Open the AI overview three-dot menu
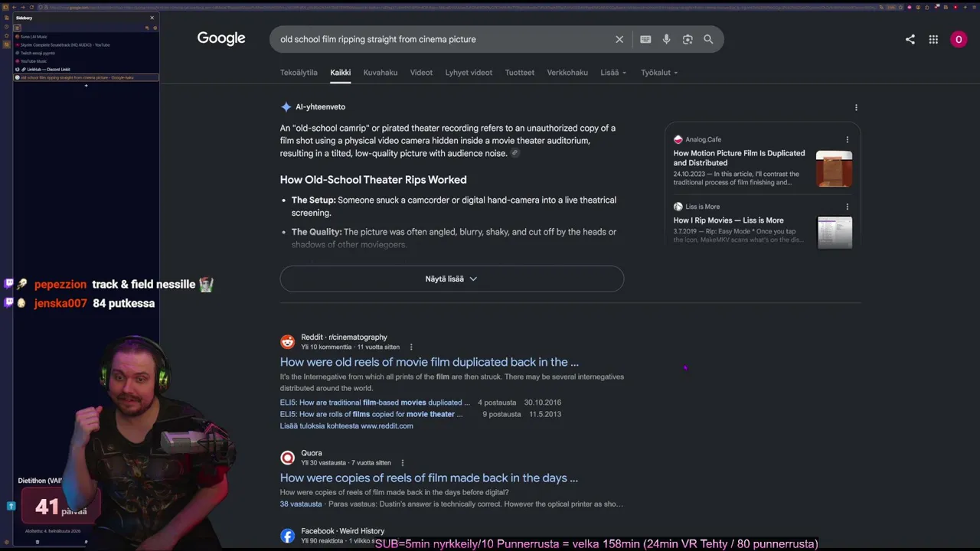Viewport: 980px width, 551px height. [856, 107]
